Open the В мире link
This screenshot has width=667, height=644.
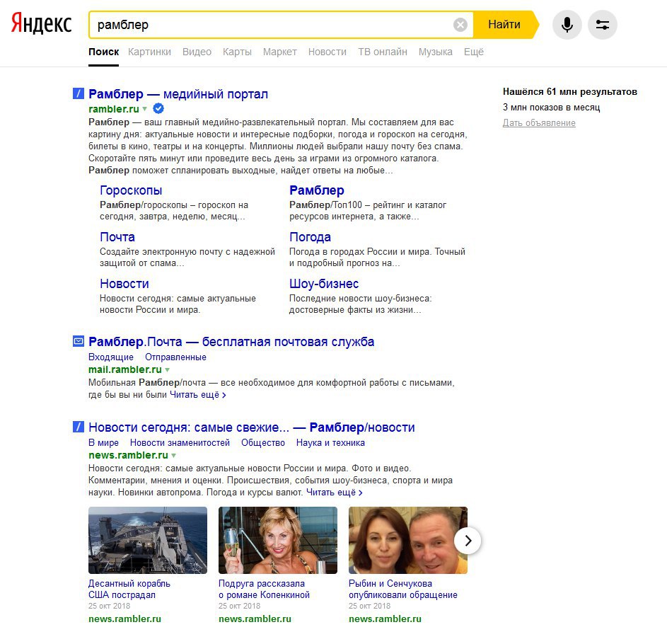click(103, 443)
